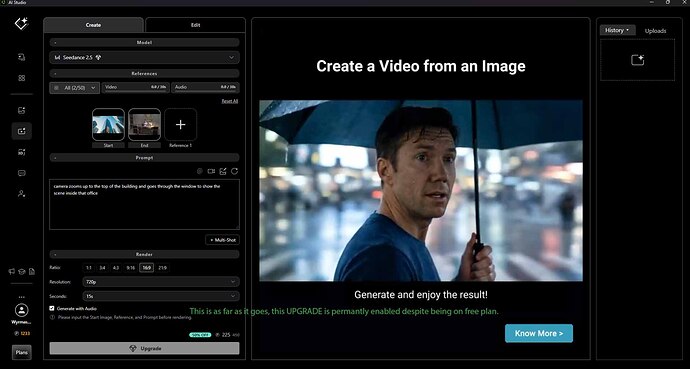Image resolution: width=690 pixels, height=369 pixels.
Task: Click the + Multi-Shot button
Action: click(222, 240)
